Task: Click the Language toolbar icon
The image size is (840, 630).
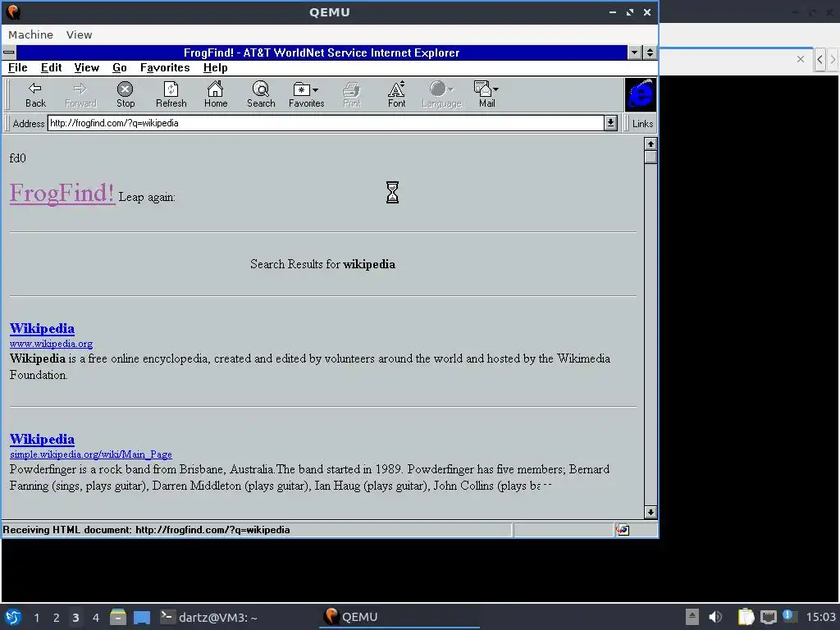Action: coord(441,94)
